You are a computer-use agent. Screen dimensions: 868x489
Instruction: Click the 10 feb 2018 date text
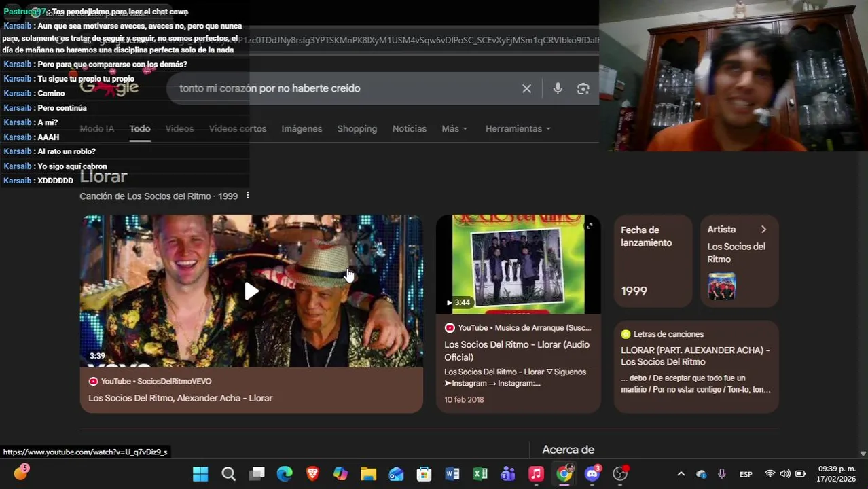pos(464,399)
